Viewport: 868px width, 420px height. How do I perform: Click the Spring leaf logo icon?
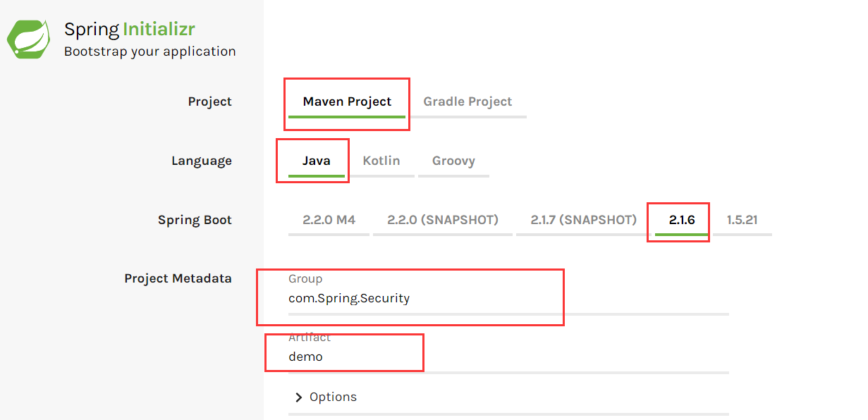(x=29, y=39)
